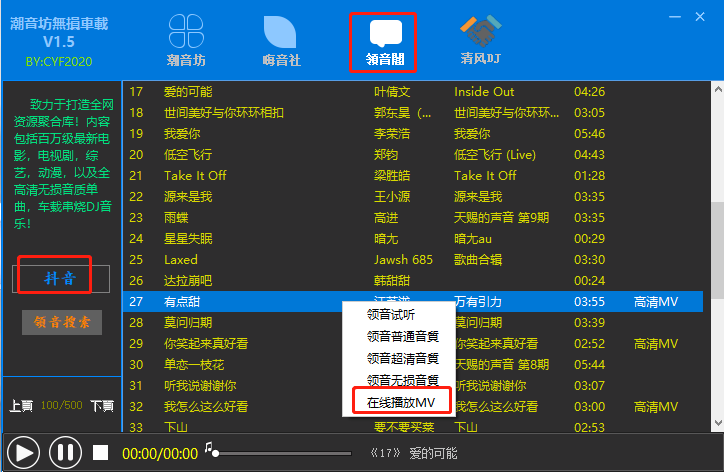Click the BY:CYF2020 author label
Screen dimensions: 724x472
coord(59,62)
